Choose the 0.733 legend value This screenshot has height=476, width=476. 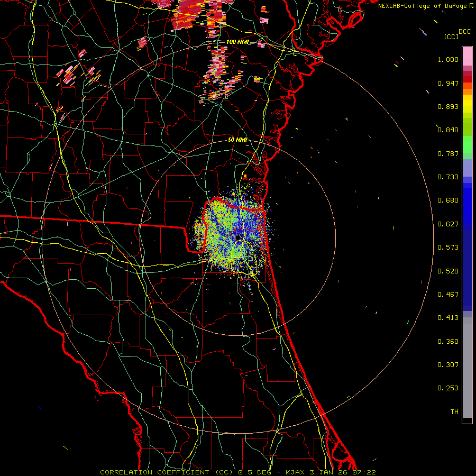pyautogui.click(x=448, y=177)
